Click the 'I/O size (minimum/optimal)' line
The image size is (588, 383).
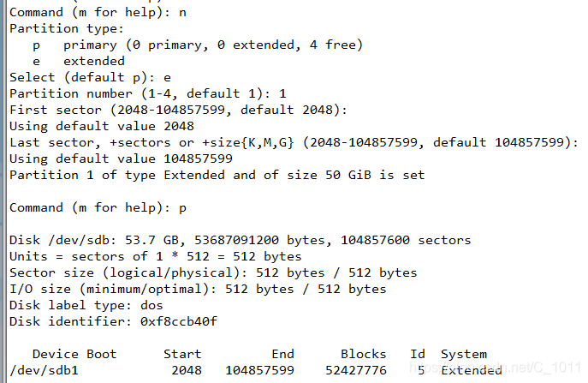(198, 289)
